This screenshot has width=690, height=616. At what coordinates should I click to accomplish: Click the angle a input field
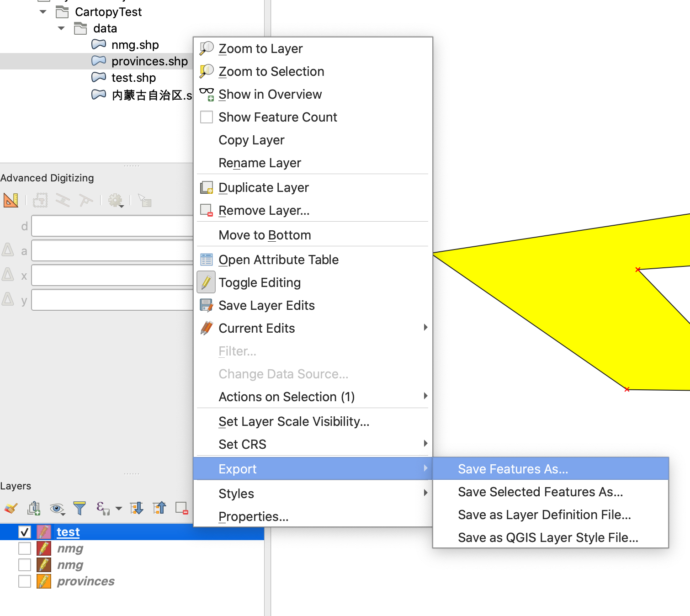pos(112,250)
